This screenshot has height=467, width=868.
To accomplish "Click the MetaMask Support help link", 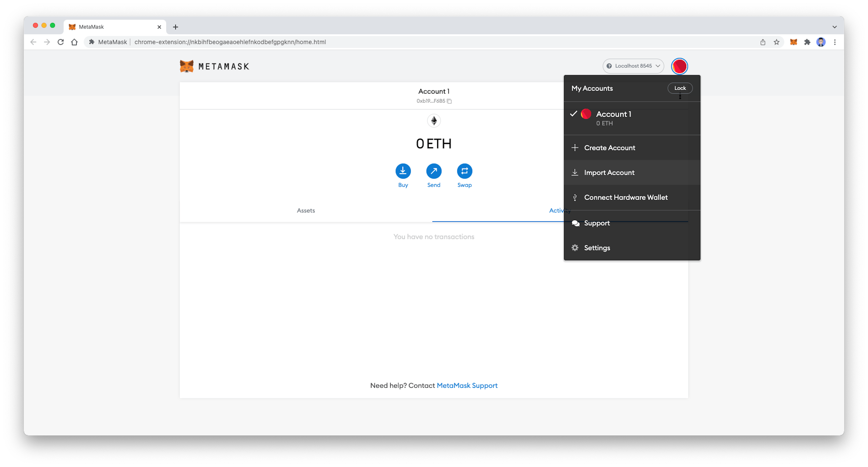I will coord(467,385).
